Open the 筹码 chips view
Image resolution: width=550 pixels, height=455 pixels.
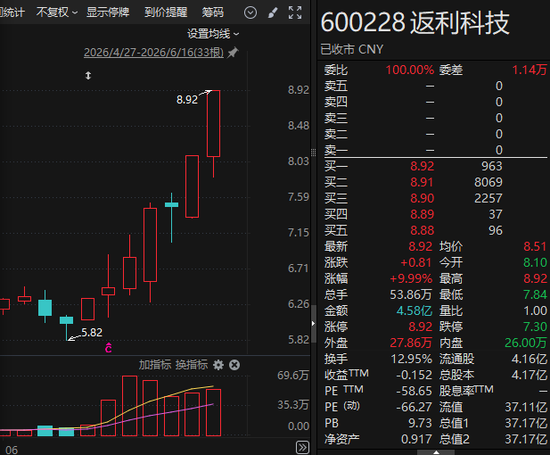pos(213,13)
